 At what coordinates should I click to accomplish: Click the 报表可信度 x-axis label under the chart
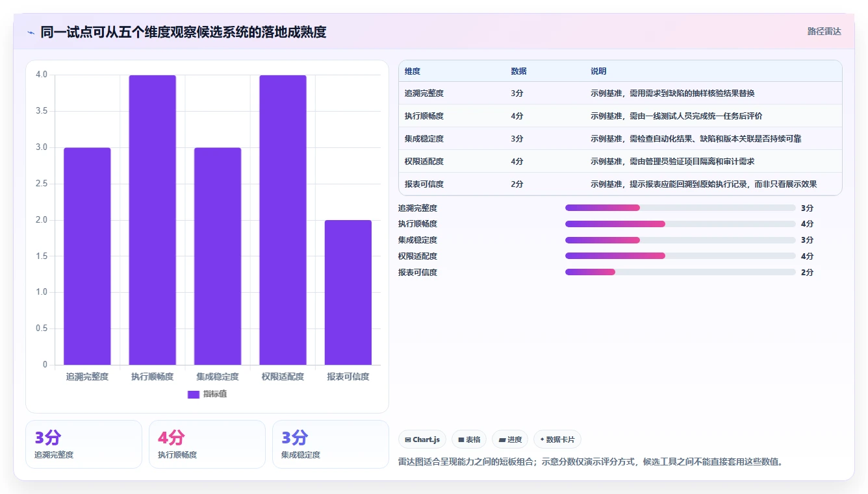click(x=348, y=377)
